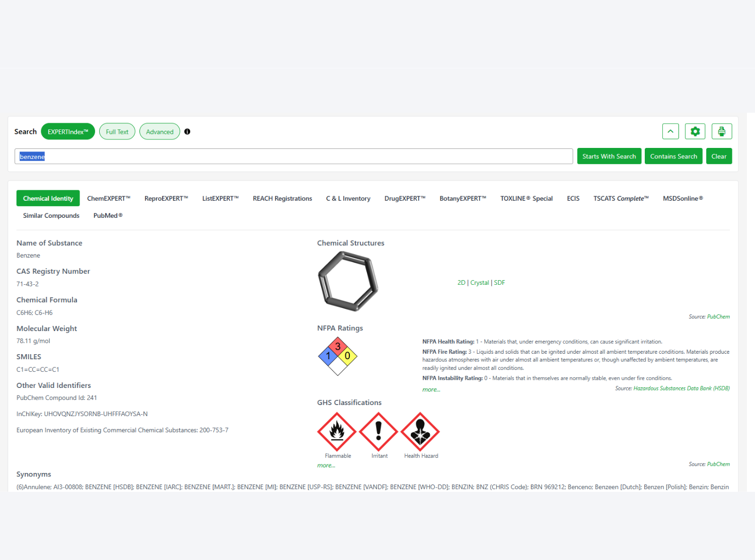Click the NFPA diamond rating image
The width and height of the screenshot is (755, 560).
click(x=338, y=356)
